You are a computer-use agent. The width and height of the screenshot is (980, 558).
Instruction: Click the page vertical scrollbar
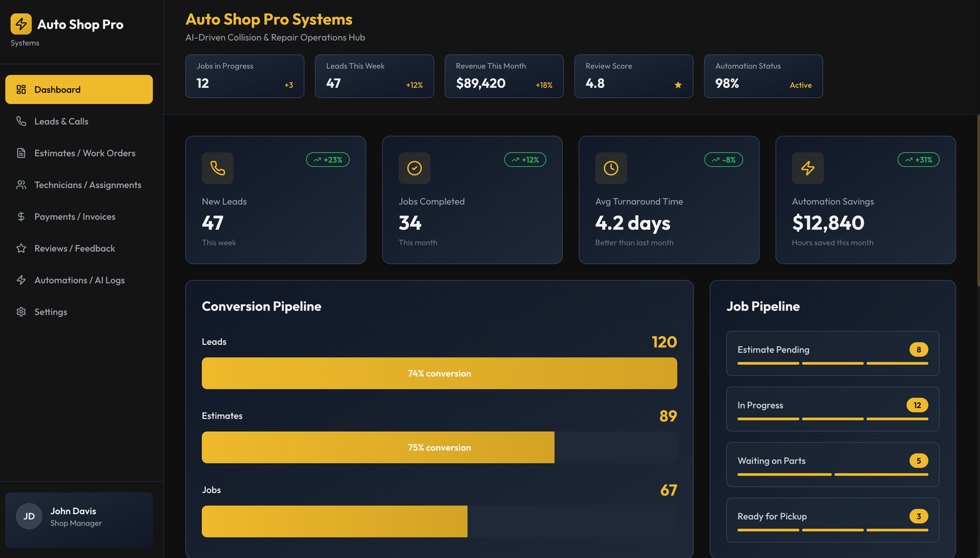[978, 200]
